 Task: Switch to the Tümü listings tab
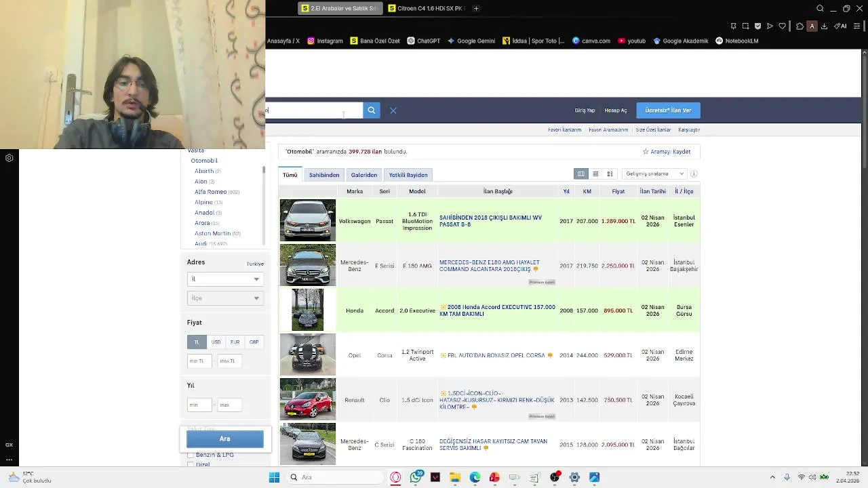point(290,175)
